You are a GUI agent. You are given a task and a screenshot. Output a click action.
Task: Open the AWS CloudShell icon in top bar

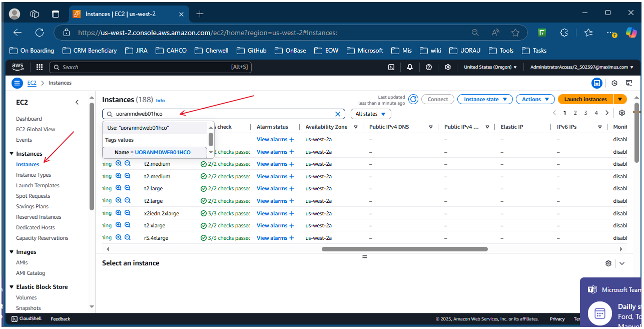click(x=391, y=67)
